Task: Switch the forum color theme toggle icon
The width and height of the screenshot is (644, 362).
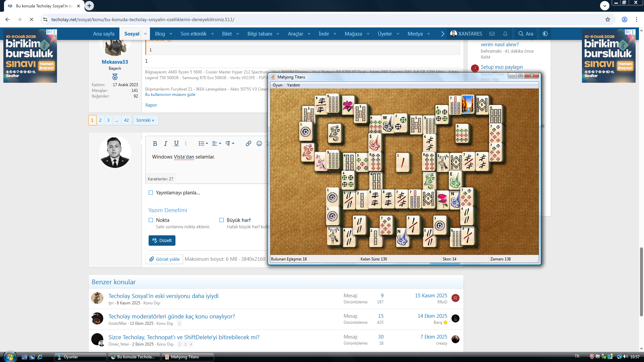Action: [x=545, y=34]
